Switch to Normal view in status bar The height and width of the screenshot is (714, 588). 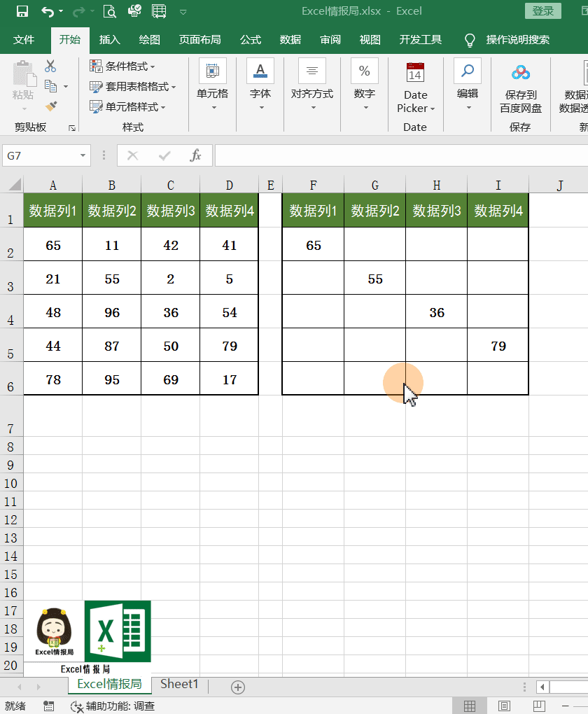click(x=470, y=706)
